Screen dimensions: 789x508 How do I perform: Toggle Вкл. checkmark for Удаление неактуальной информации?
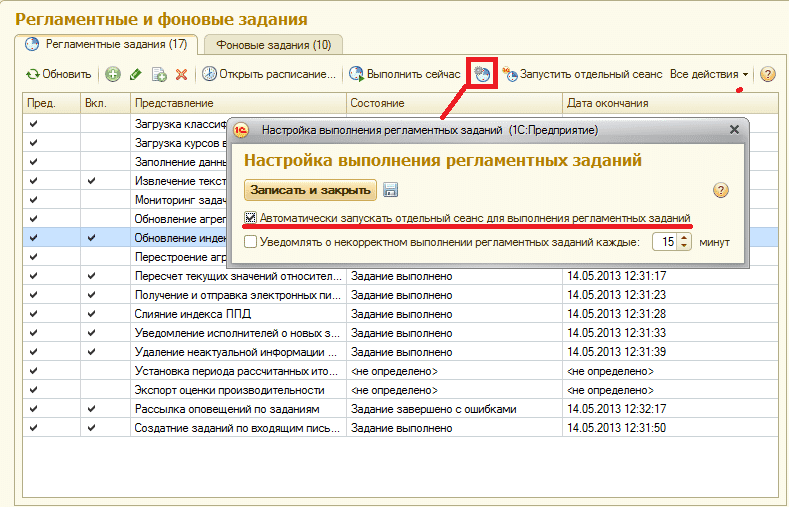91,351
